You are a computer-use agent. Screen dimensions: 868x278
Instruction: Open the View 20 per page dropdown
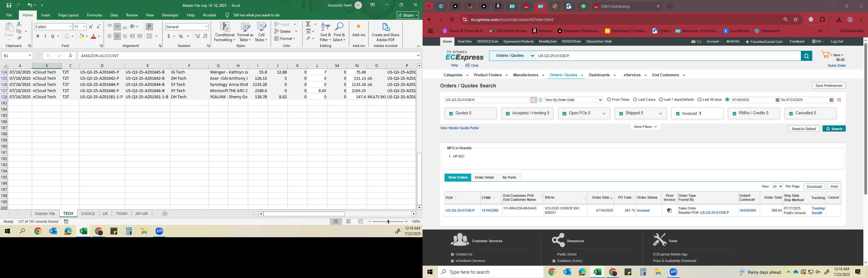click(777, 187)
